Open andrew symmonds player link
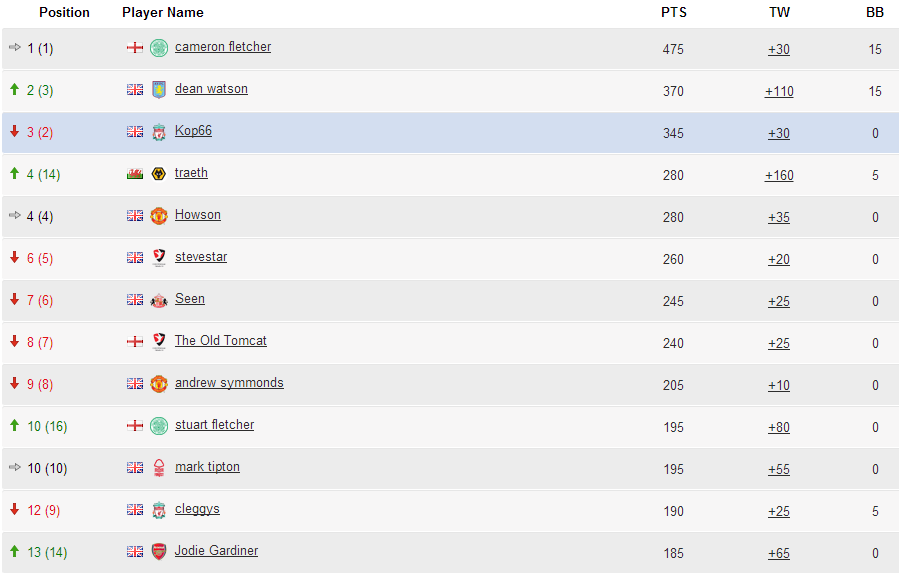The height and width of the screenshot is (573, 899). (x=229, y=383)
